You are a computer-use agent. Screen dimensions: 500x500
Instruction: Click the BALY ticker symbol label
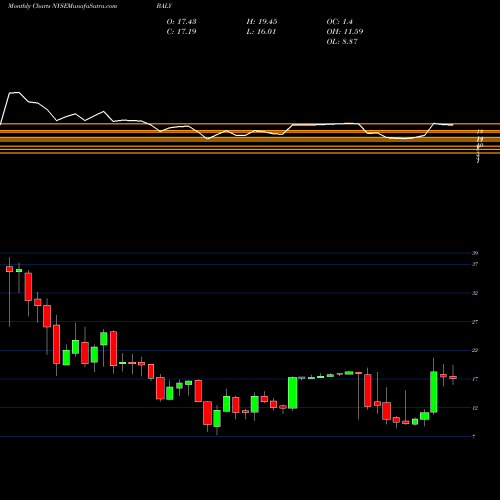tap(164, 6)
